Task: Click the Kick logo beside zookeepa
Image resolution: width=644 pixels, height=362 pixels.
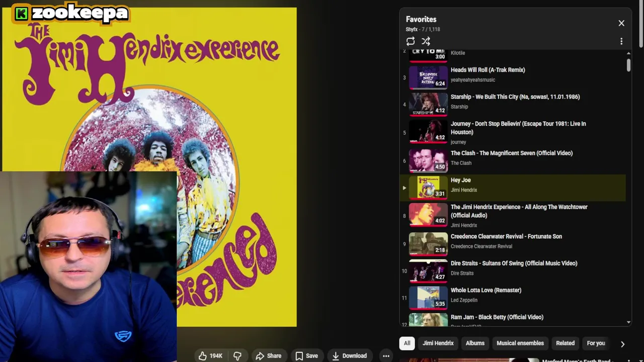Action: click(21, 14)
